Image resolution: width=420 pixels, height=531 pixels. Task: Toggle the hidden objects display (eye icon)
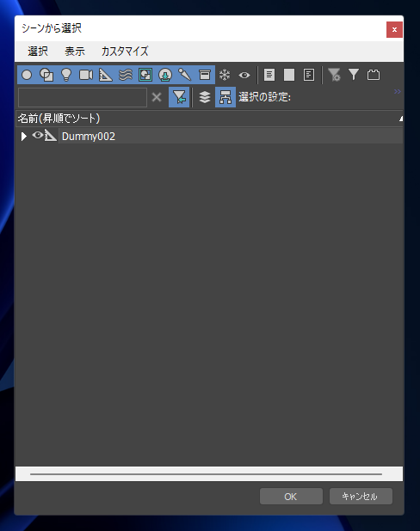click(244, 75)
